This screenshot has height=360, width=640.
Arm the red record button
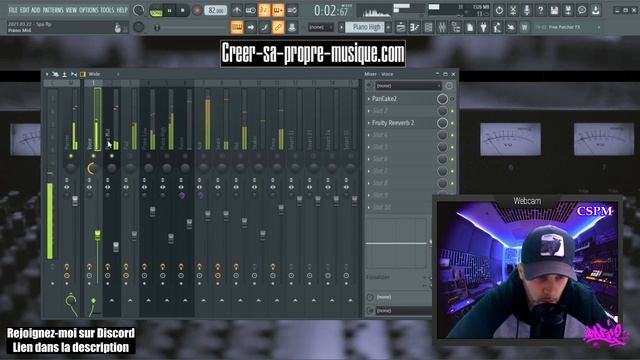point(197,10)
